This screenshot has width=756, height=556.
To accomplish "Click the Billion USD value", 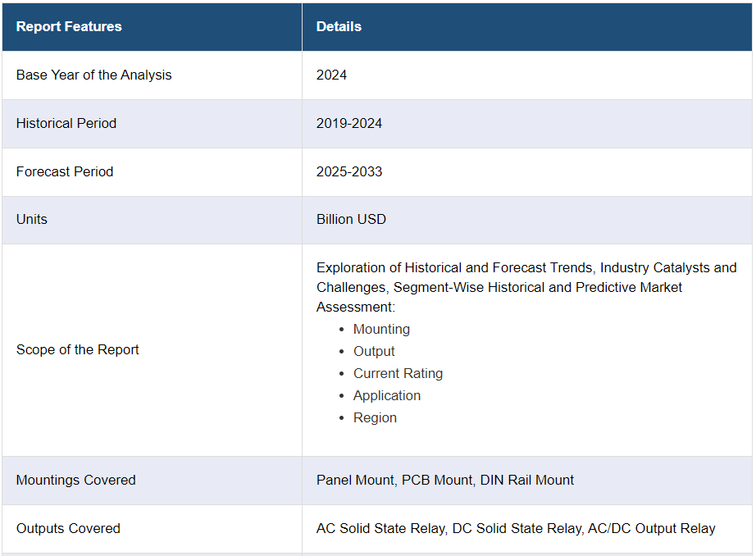I will click(x=351, y=219).
